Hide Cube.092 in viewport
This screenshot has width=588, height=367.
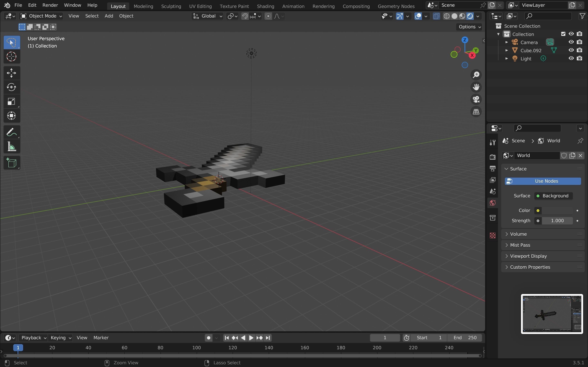[571, 50]
